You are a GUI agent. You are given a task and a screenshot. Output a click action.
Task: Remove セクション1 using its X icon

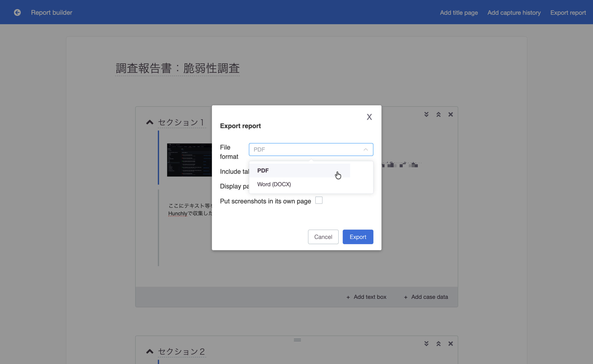pyautogui.click(x=451, y=114)
